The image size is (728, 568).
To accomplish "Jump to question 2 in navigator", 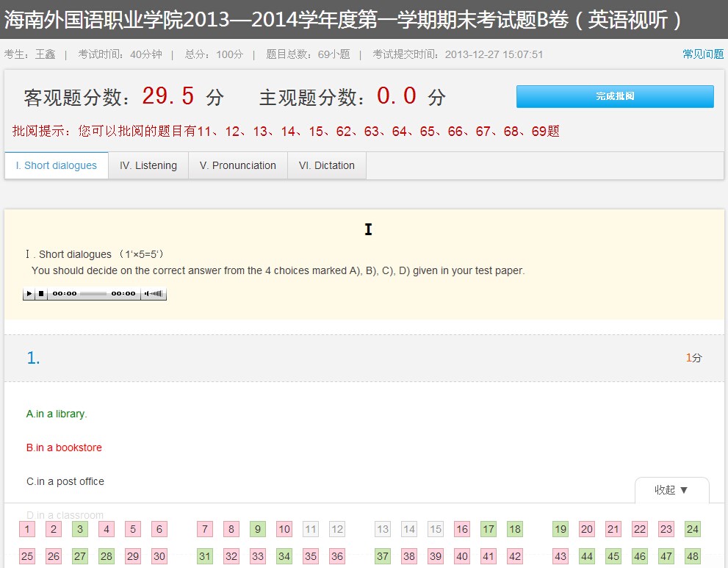I will 54,529.
